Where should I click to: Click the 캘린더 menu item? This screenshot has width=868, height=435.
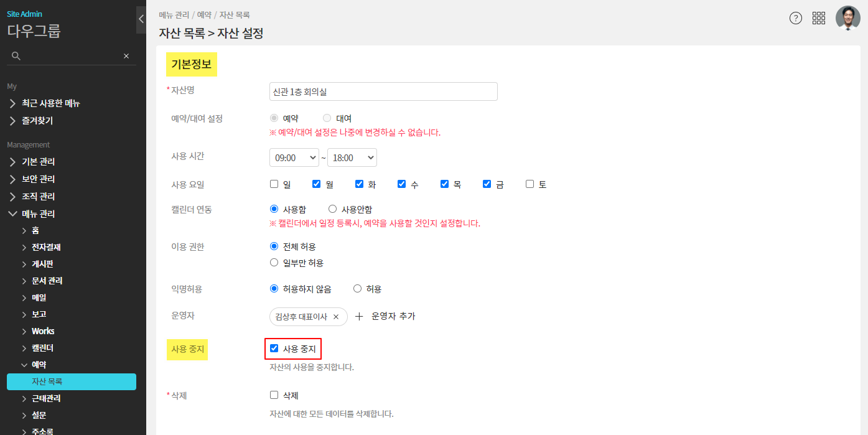[43, 348]
